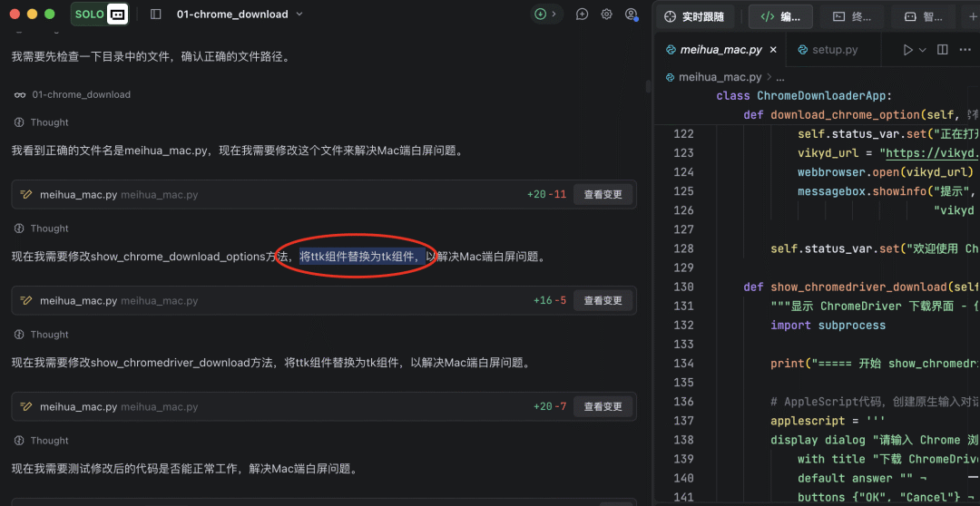Viewport: 980px width, 506px height.
Task: Click 查看变更 for the +16 -5 edit
Action: click(x=603, y=300)
